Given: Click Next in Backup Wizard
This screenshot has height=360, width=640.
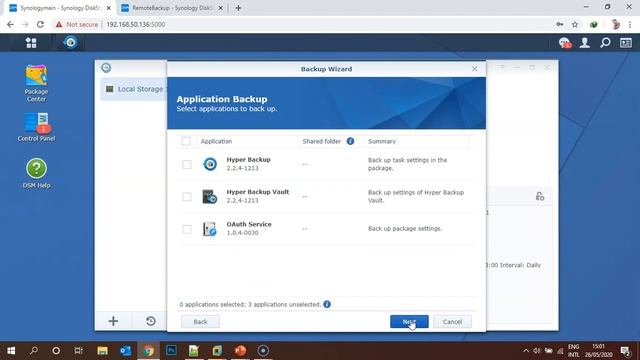Looking at the screenshot, I should (x=409, y=322).
